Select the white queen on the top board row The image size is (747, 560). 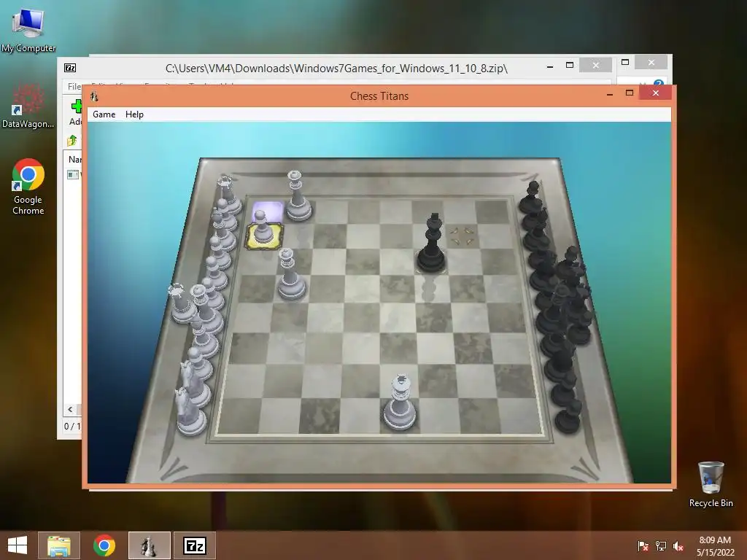pyautogui.click(x=298, y=196)
